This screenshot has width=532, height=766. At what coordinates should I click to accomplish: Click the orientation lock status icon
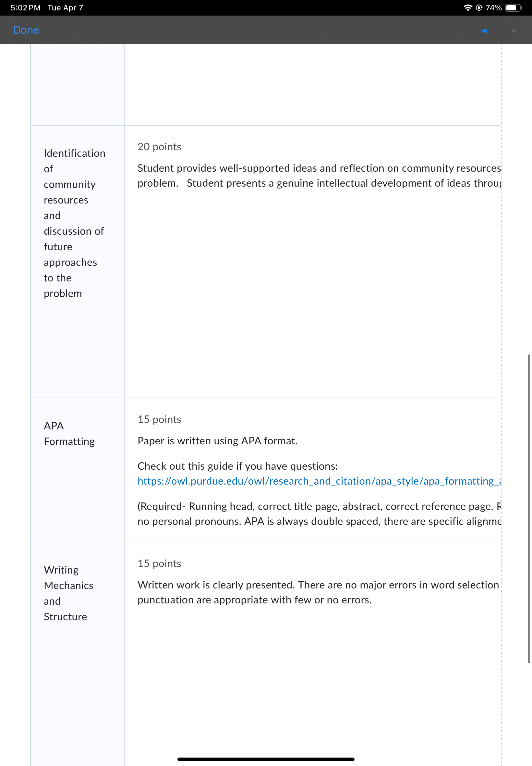[479, 8]
